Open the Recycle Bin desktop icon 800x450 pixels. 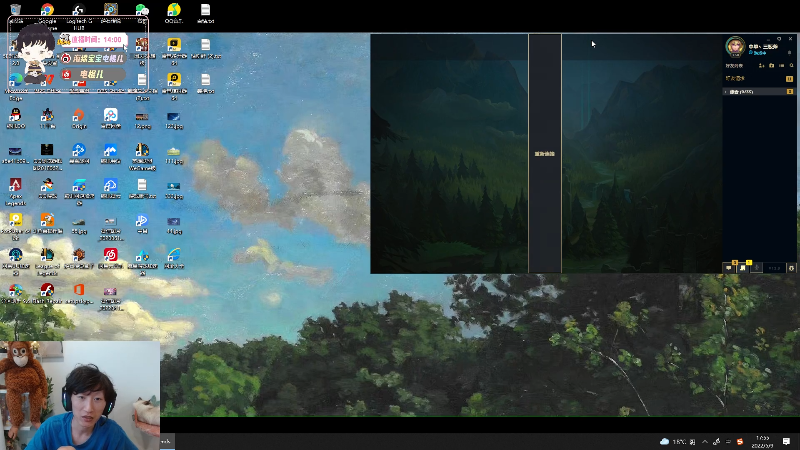coord(16,11)
